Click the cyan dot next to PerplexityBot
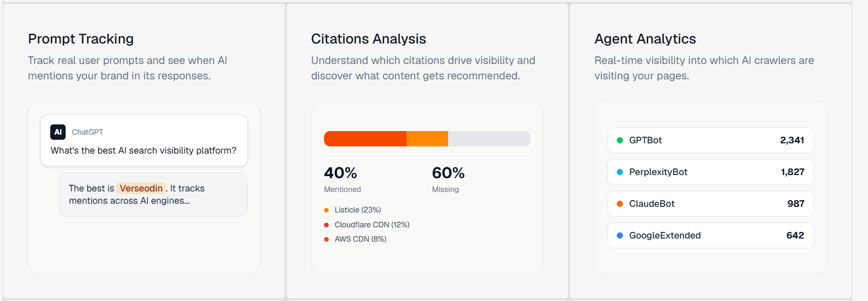Screen dimensions: 868x301 point(620,172)
